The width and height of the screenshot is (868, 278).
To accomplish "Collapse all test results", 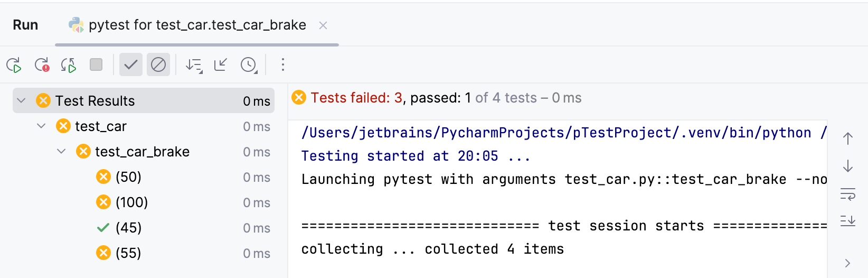I will [221, 64].
